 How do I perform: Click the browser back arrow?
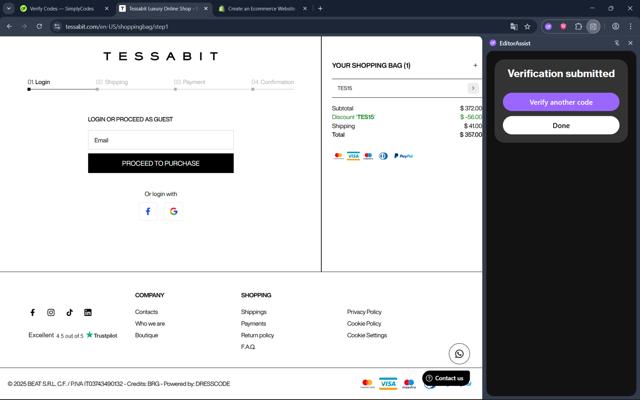tap(9, 27)
